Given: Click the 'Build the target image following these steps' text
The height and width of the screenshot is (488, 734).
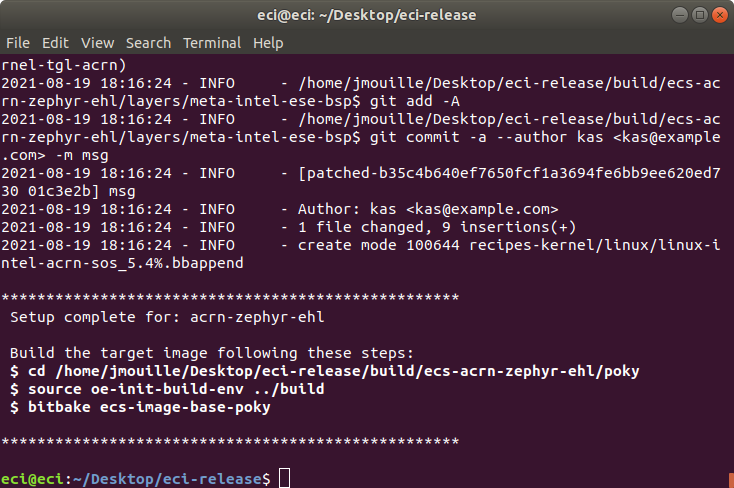Looking at the screenshot, I should click(212, 353).
